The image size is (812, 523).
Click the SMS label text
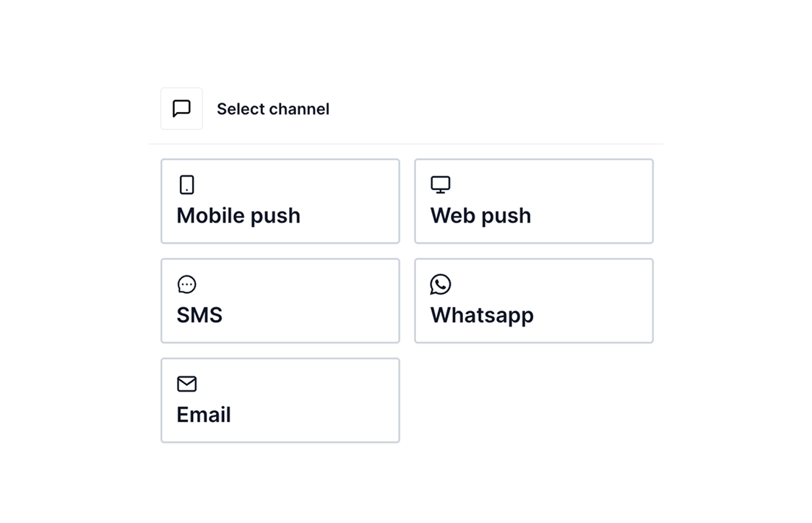coord(200,316)
